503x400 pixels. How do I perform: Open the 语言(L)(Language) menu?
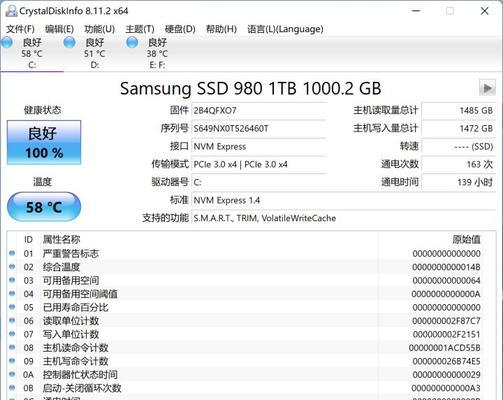pyautogui.click(x=285, y=29)
